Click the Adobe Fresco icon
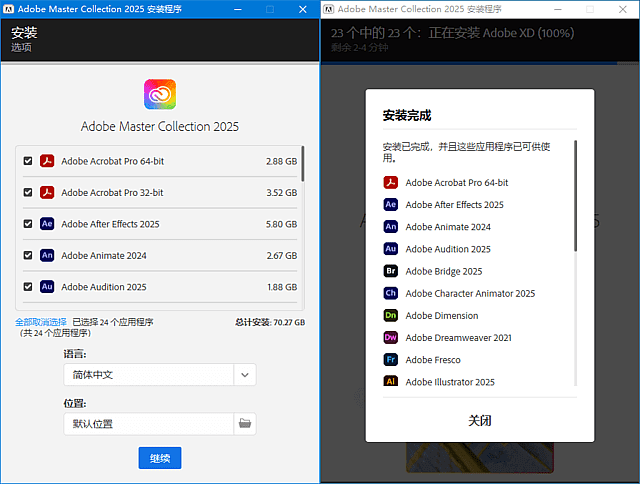 point(391,359)
